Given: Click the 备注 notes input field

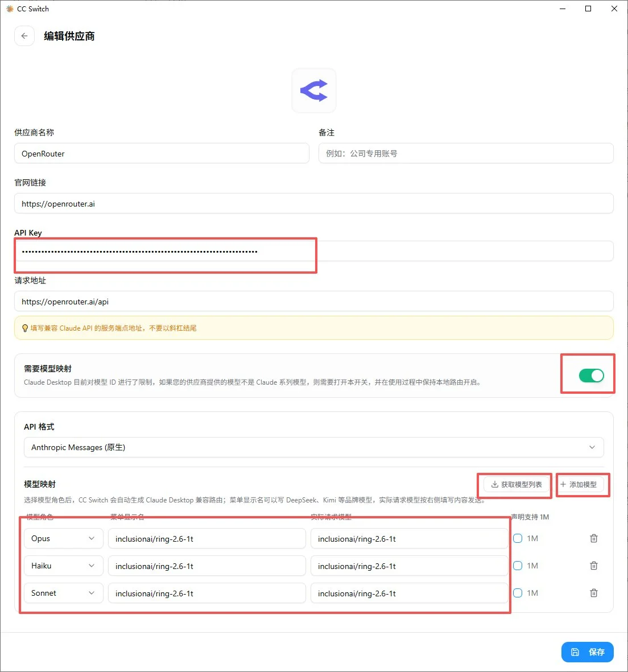Looking at the screenshot, I should pyautogui.click(x=466, y=154).
